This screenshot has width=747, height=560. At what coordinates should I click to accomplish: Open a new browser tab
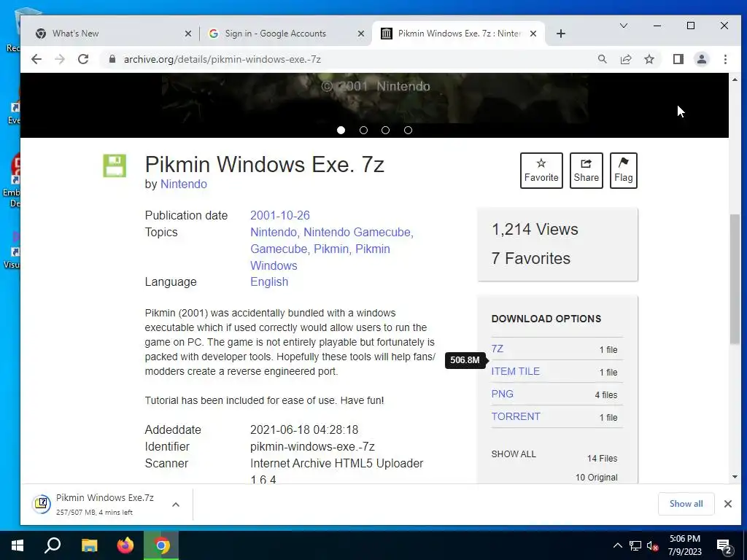click(561, 34)
